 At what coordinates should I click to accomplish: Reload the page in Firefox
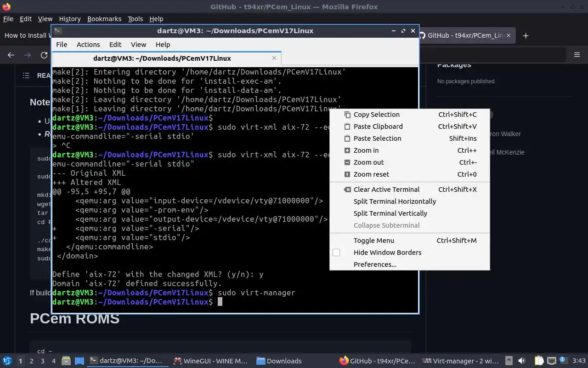44,55
